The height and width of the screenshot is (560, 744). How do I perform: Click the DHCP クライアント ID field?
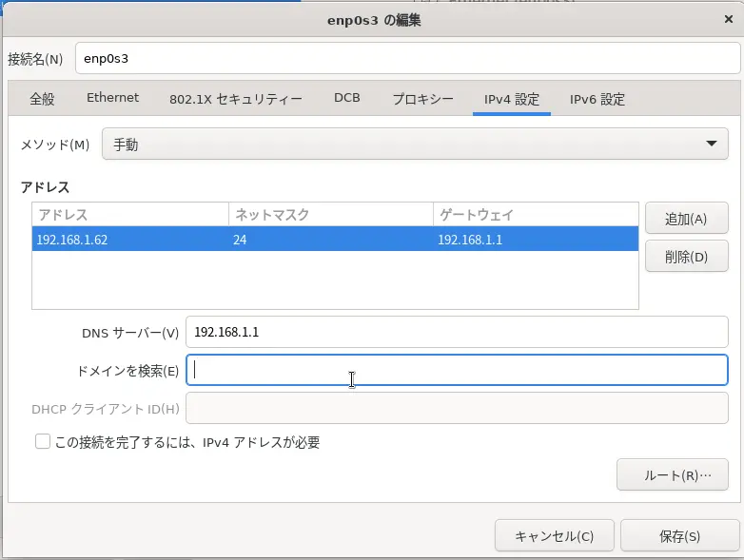(x=457, y=408)
